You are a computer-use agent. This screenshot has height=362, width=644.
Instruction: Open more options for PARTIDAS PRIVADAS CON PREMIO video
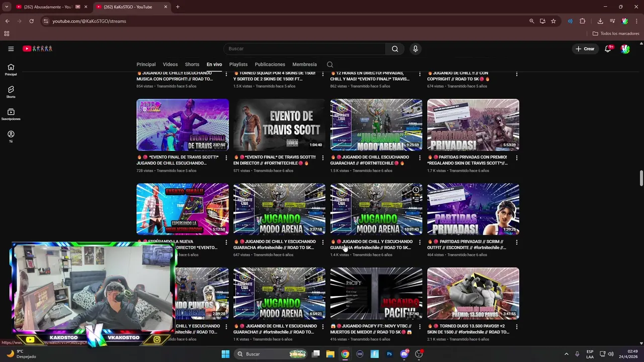pos(517,158)
